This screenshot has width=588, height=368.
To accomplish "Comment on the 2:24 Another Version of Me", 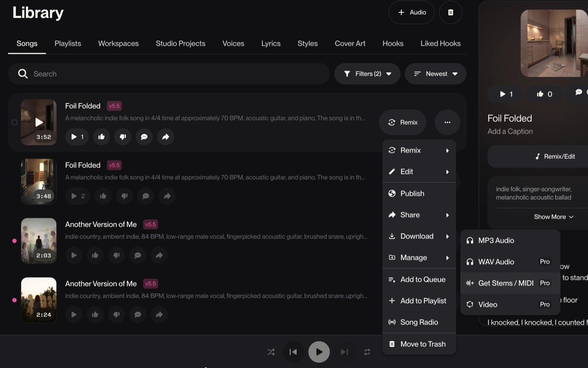I will [x=138, y=314].
